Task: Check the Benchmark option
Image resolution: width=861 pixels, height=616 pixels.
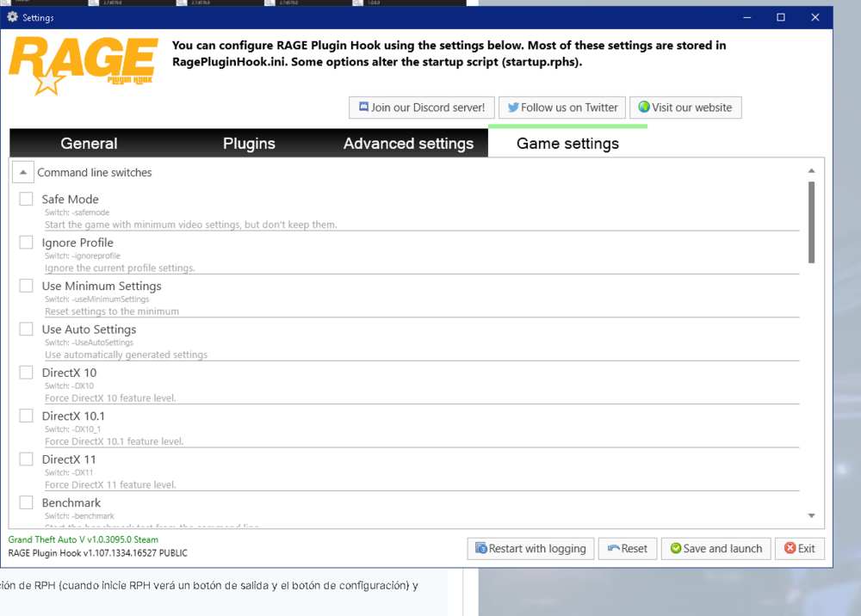Action: 25,502
